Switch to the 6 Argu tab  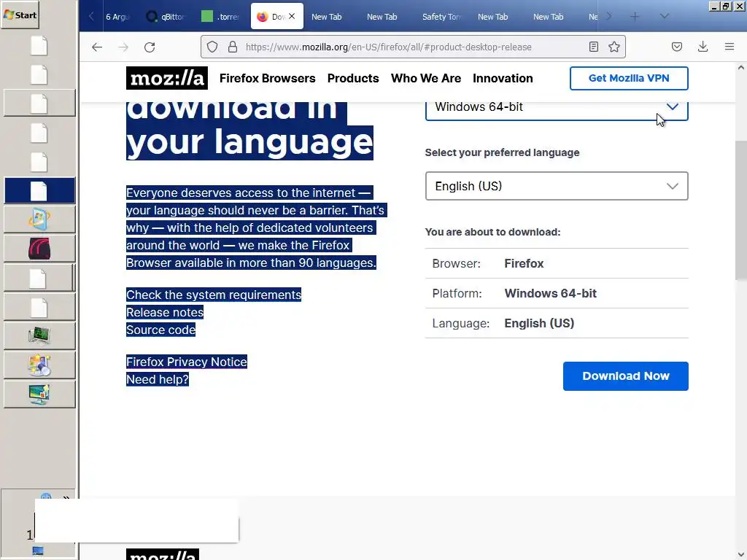(x=117, y=17)
